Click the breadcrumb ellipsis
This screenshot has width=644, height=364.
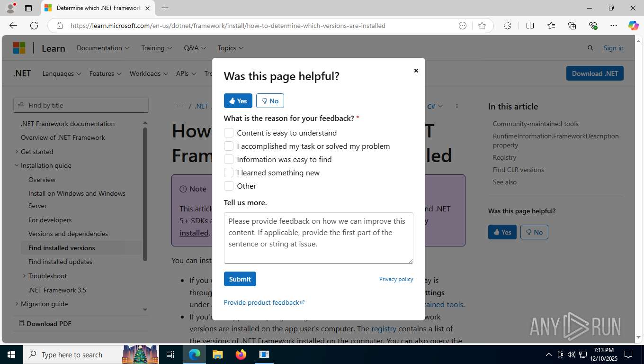tap(180, 106)
